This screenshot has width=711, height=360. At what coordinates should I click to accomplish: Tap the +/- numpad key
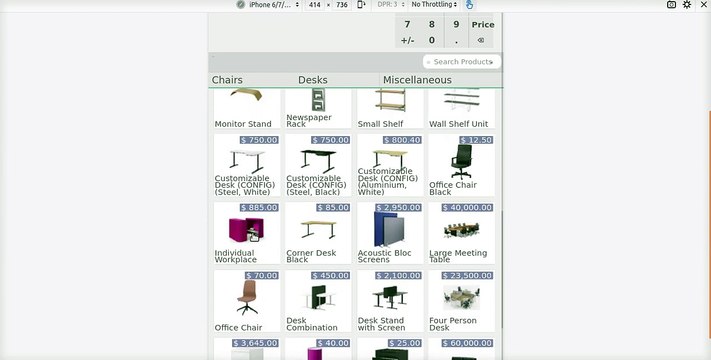point(407,40)
